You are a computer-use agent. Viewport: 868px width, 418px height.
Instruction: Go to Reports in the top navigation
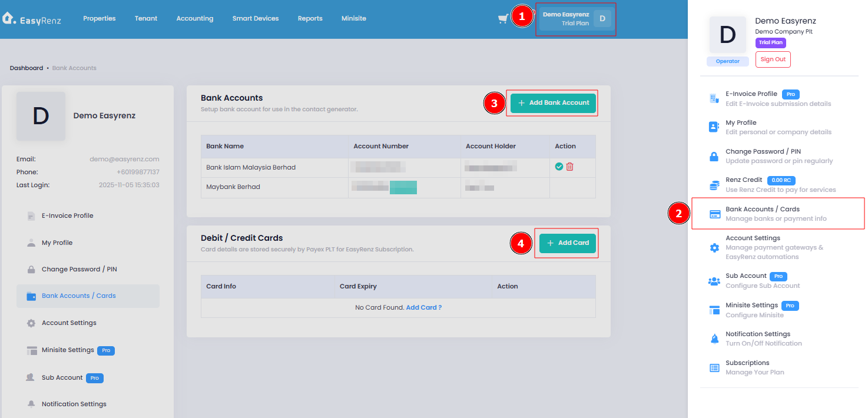coord(310,18)
